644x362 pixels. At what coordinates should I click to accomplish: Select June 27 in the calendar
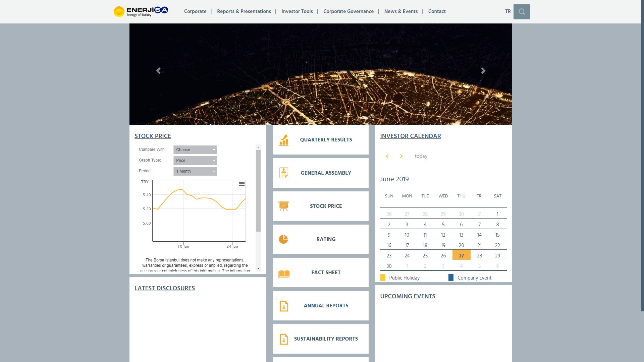coord(461,255)
